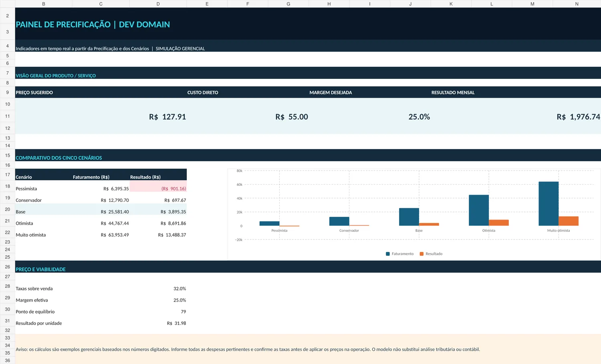Select row 20 header

pos(7,209)
